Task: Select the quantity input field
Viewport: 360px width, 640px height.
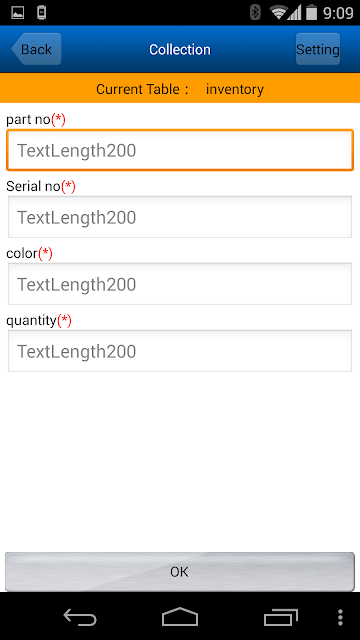Action: coord(180,351)
